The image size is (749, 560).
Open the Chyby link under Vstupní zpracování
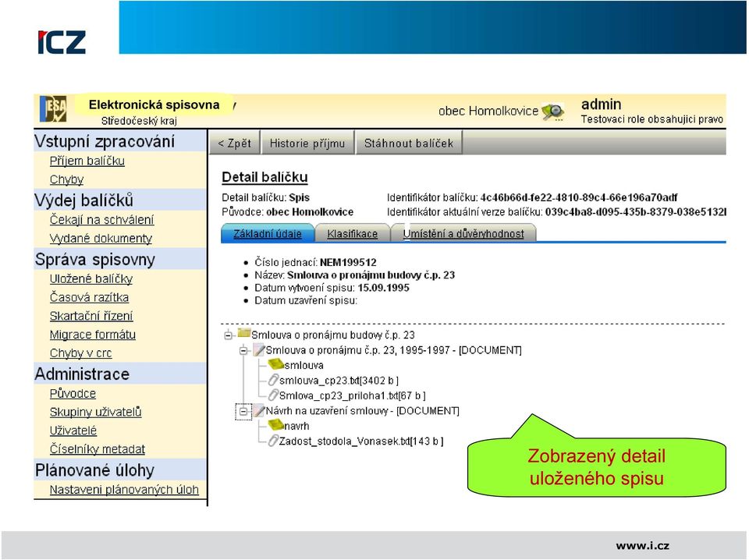(x=66, y=179)
